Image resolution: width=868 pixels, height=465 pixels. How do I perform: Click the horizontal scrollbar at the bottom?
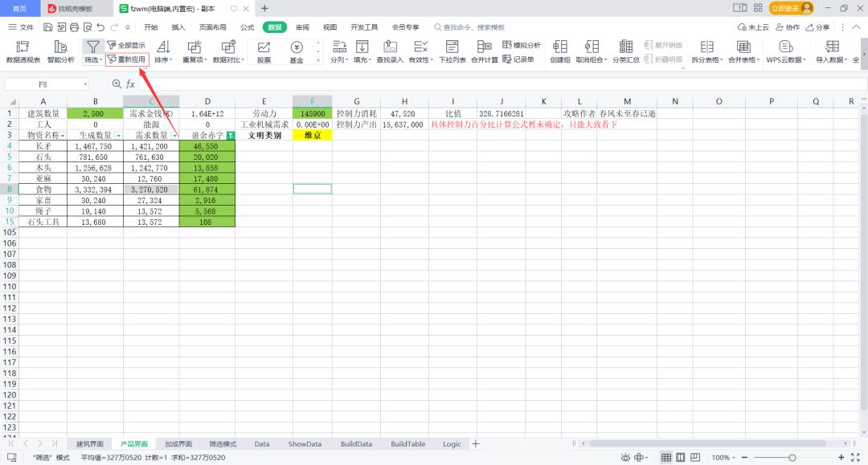click(707, 443)
